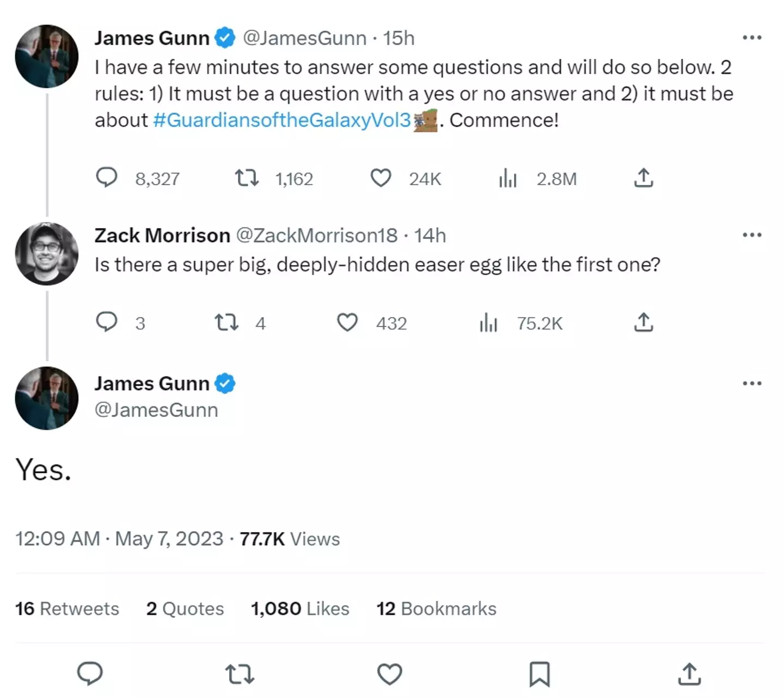
Task: Click the verified badge next to James Gunn
Action: [x=225, y=38]
